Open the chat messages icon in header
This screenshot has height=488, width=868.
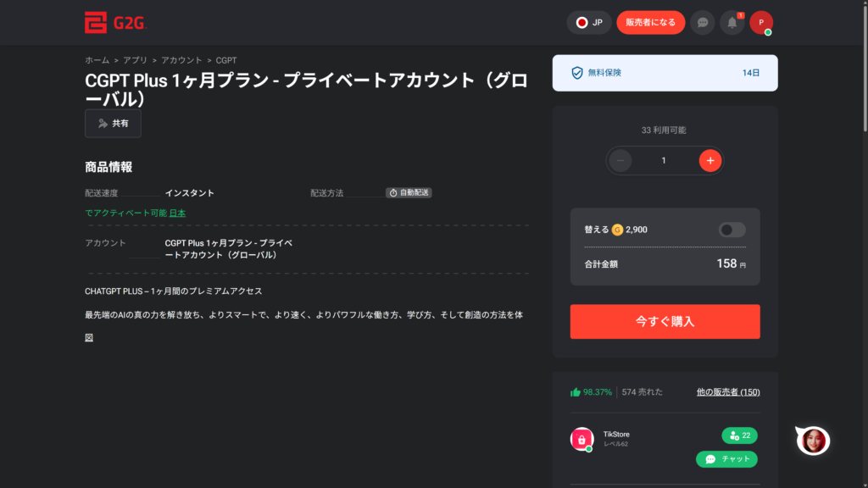(x=702, y=23)
